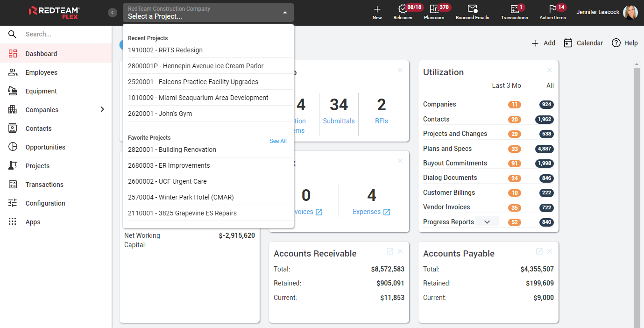The image size is (644, 328).
Task: Click the Bounced Emails icon
Action: [472, 9]
